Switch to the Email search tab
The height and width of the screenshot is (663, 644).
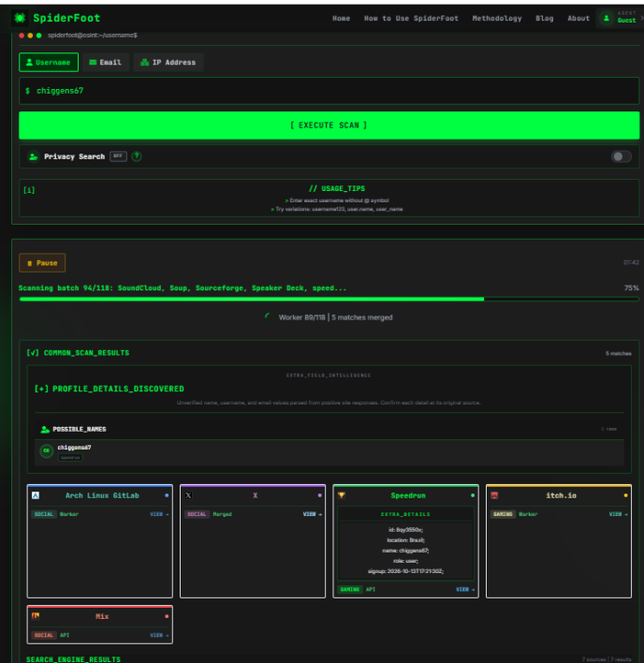105,62
